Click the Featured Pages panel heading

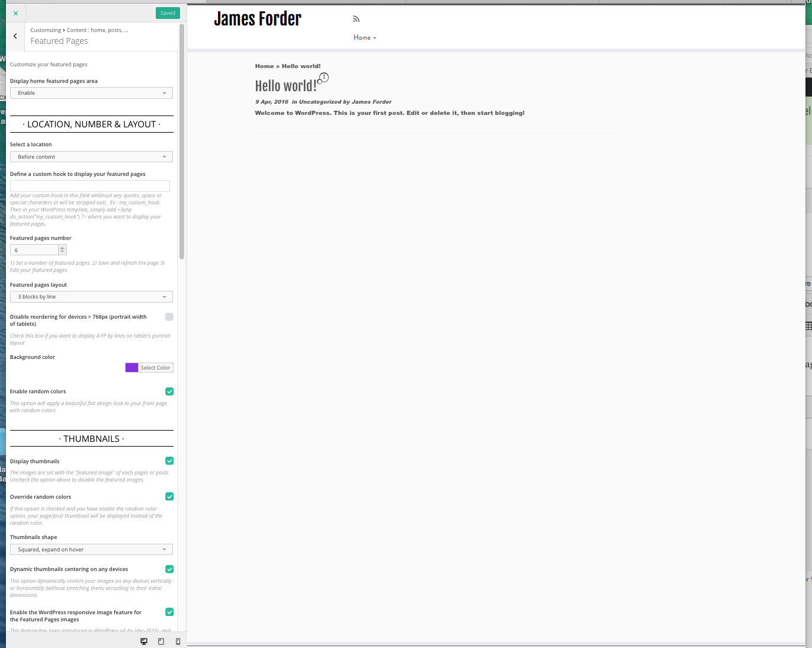coord(59,41)
